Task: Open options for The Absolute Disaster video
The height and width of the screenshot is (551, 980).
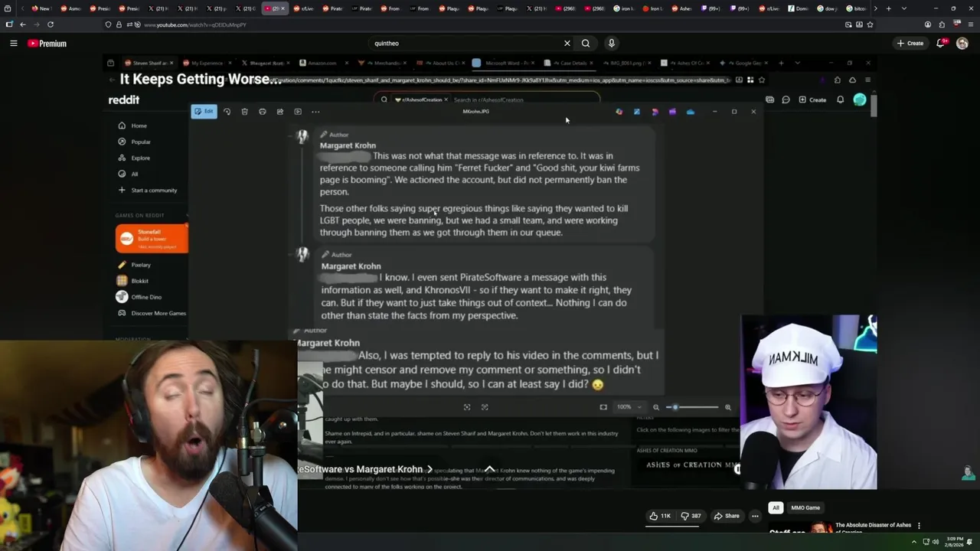Action: [919, 526]
